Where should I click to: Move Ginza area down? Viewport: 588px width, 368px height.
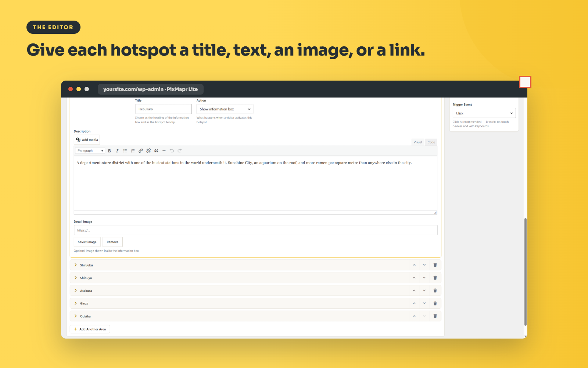pos(424,304)
